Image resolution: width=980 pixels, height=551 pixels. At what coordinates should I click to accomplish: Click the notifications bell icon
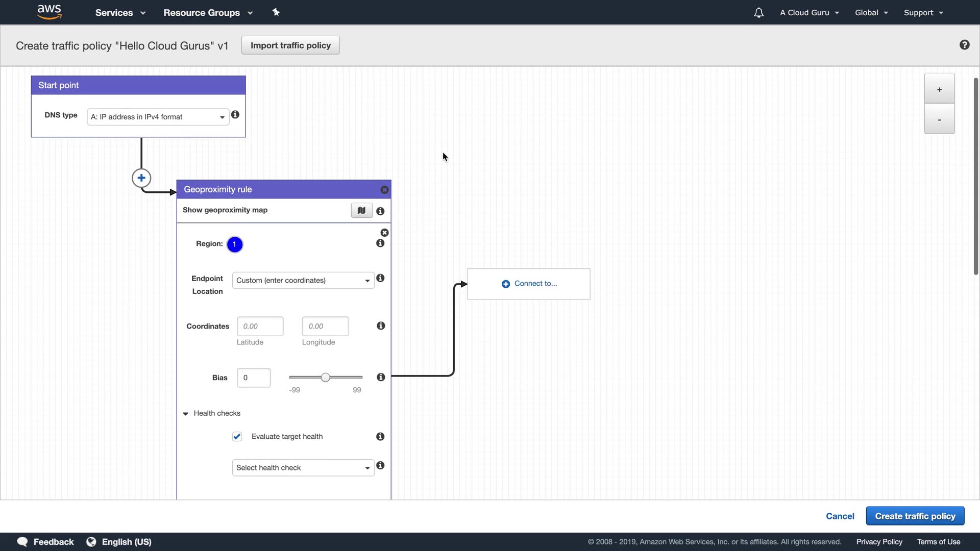pyautogui.click(x=758, y=13)
